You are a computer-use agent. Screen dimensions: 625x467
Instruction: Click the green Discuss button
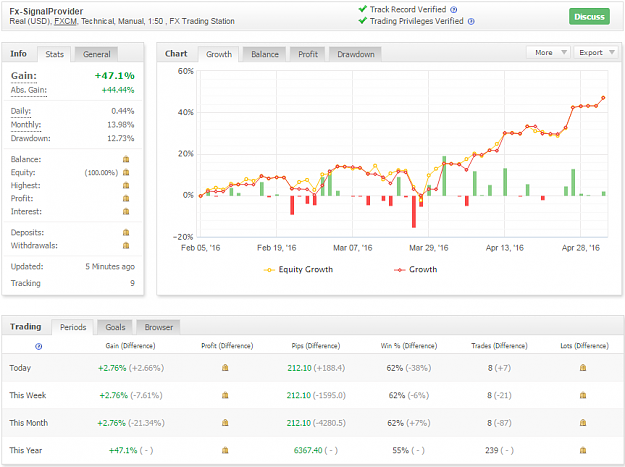pos(589,17)
